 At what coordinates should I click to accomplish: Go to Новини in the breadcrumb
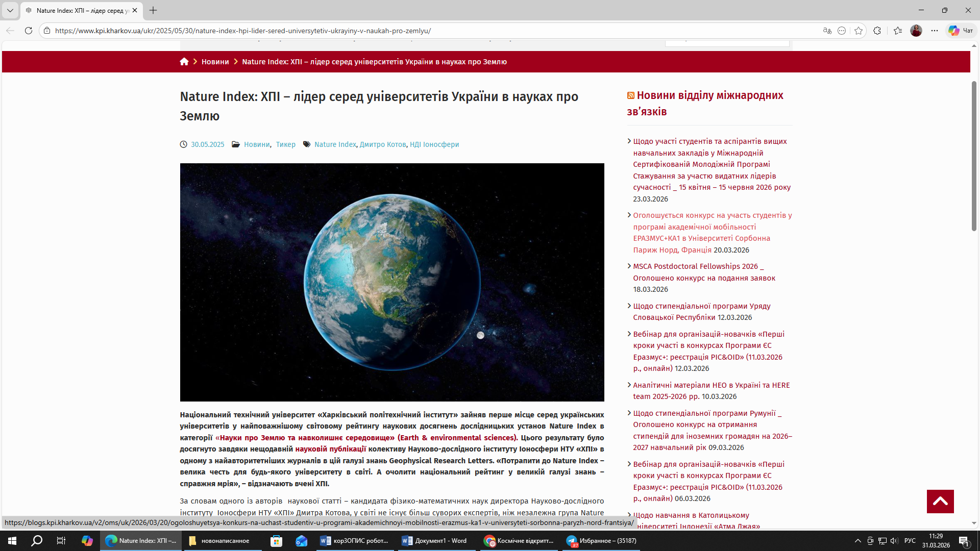(x=215, y=62)
